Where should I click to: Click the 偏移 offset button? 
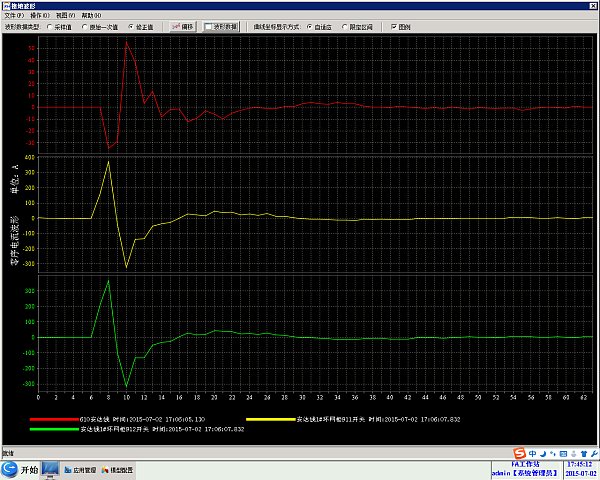(183, 27)
